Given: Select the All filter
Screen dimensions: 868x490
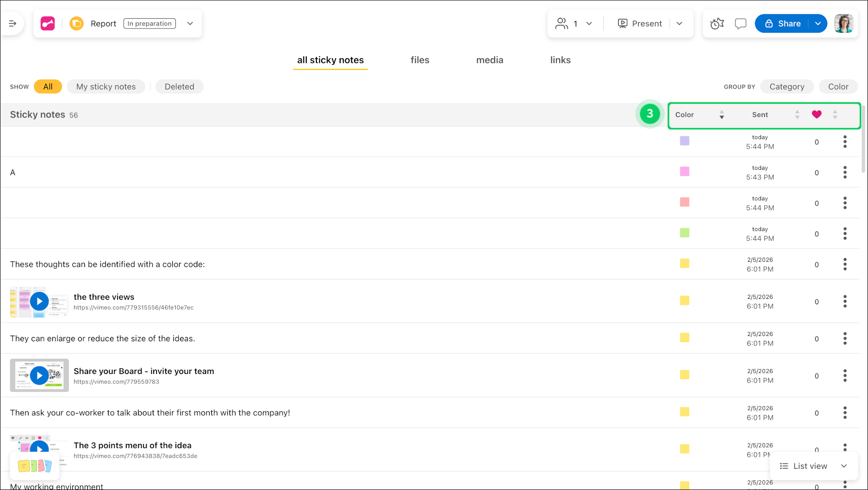Looking at the screenshot, I should (48, 87).
